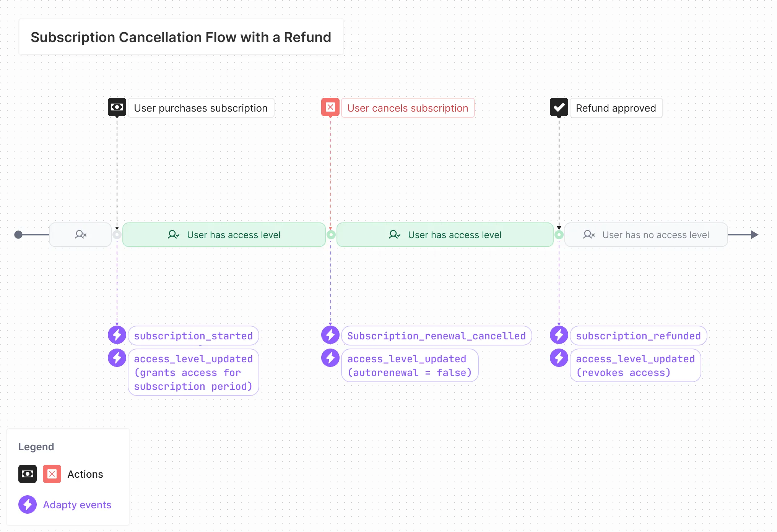Click the User has no access level bar

coord(646,235)
